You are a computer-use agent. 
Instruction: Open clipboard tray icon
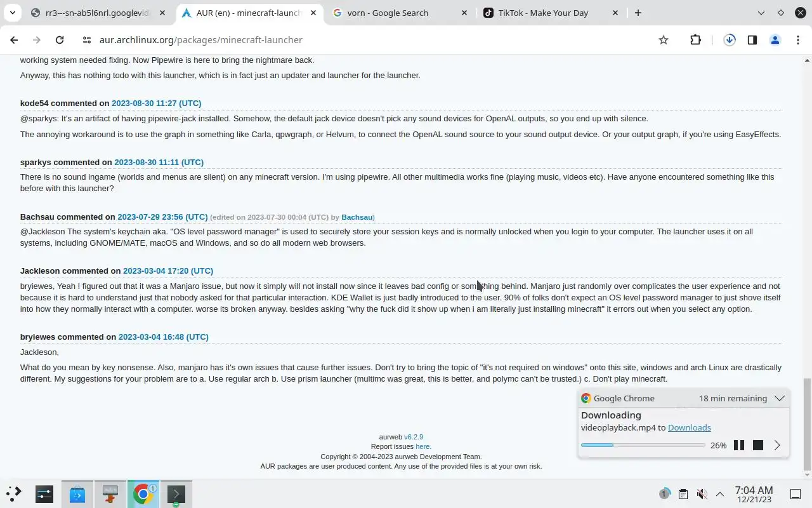pos(683,493)
